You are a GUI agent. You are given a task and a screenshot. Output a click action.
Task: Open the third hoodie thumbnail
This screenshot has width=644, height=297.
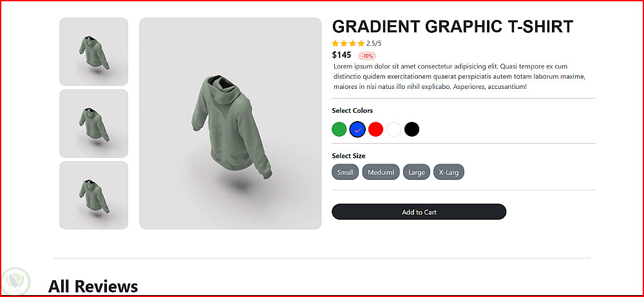(93, 195)
